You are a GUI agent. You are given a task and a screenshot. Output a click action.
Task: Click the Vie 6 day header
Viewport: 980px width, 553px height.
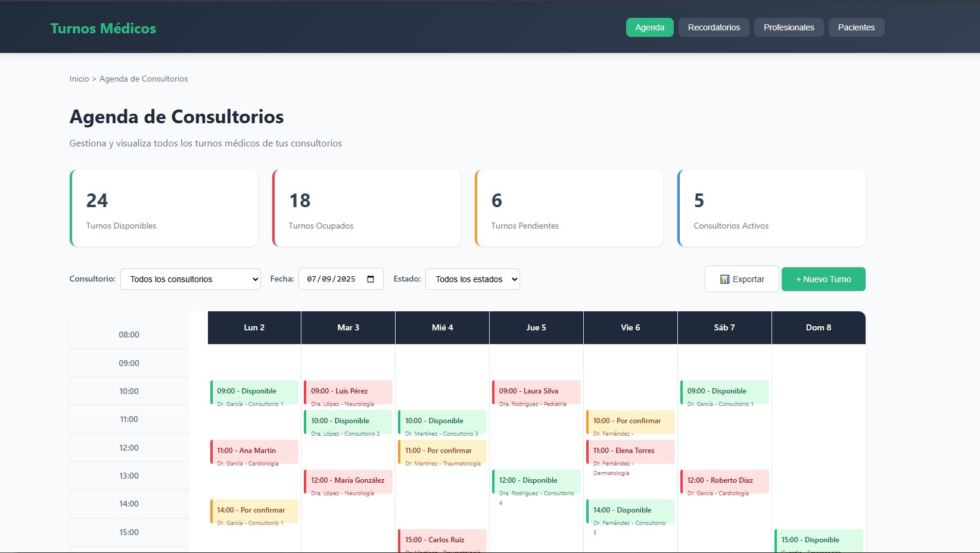coord(630,327)
